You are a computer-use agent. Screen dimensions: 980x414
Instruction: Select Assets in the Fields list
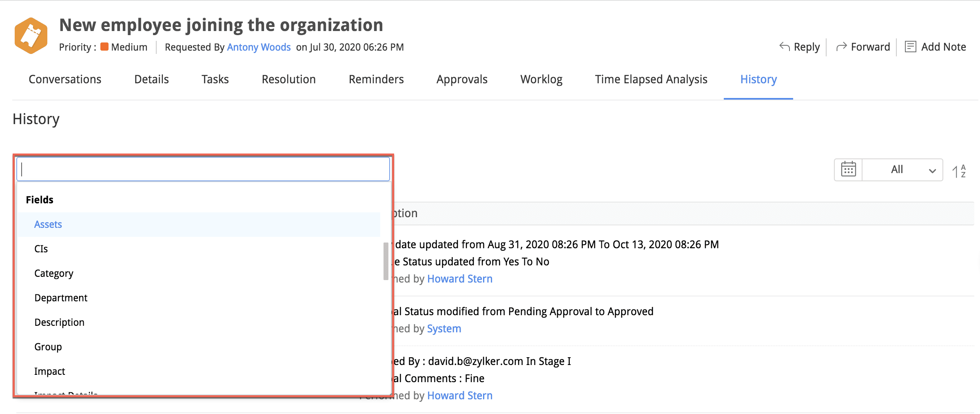point(48,225)
